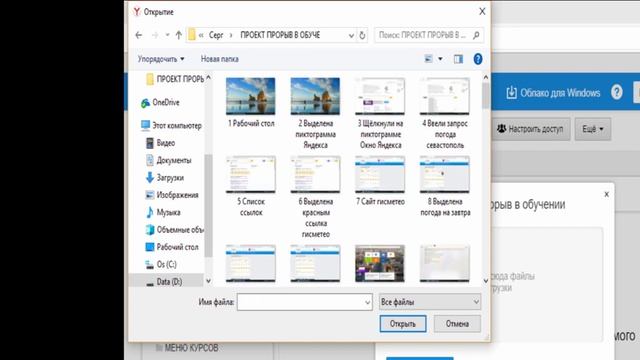This screenshot has width=640, height=360.
Task: Select Серг in the address path
Action: pos(216,35)
